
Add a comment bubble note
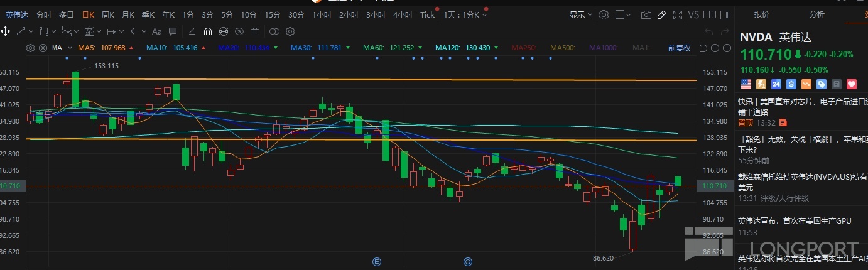(173, 31)
